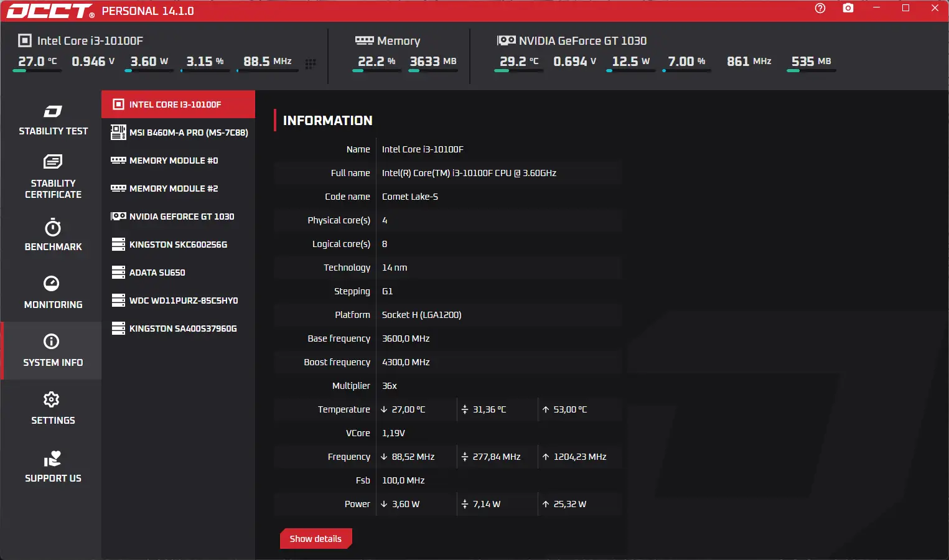Click the Code name value Comet Lake-S
This screenshot has height=560, width=949.
tap(410, 197)
